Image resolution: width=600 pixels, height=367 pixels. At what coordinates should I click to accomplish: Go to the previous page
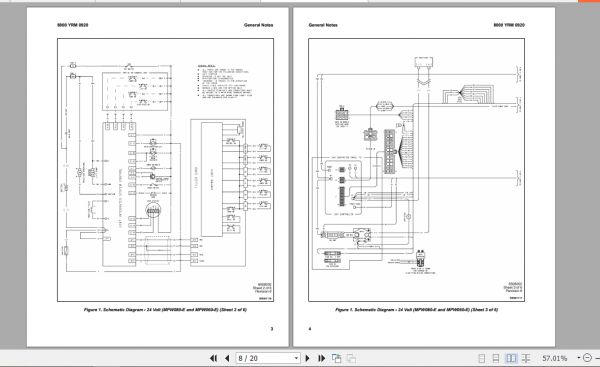pos(227,358)
